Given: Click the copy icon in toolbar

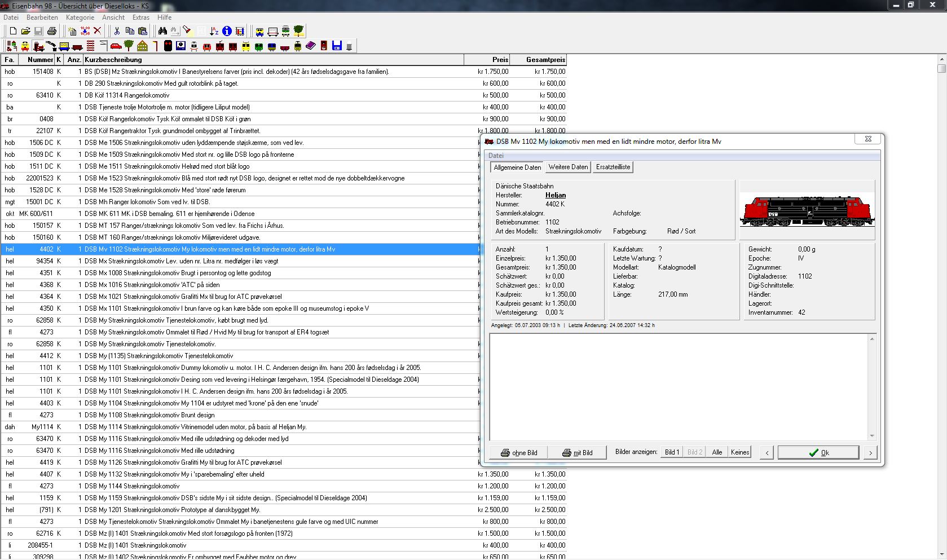Looking at the screenshot, I should pyautogui.click(x=130, y=31).
